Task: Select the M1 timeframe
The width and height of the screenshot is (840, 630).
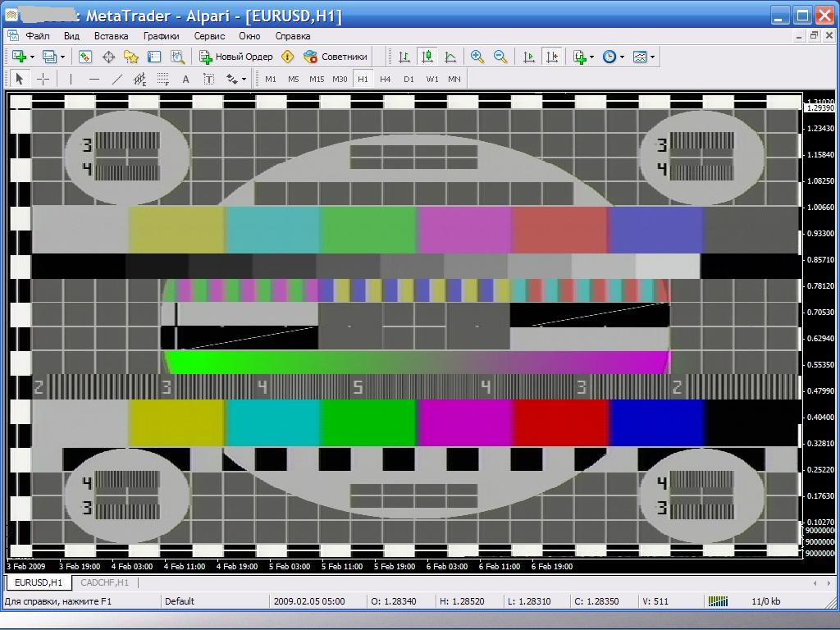Action: point(271,80)
